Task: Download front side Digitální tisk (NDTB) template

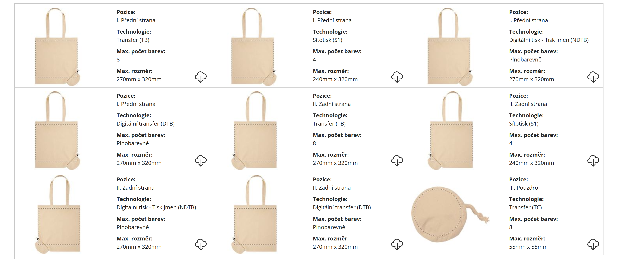Action: (x=593, y=77)
